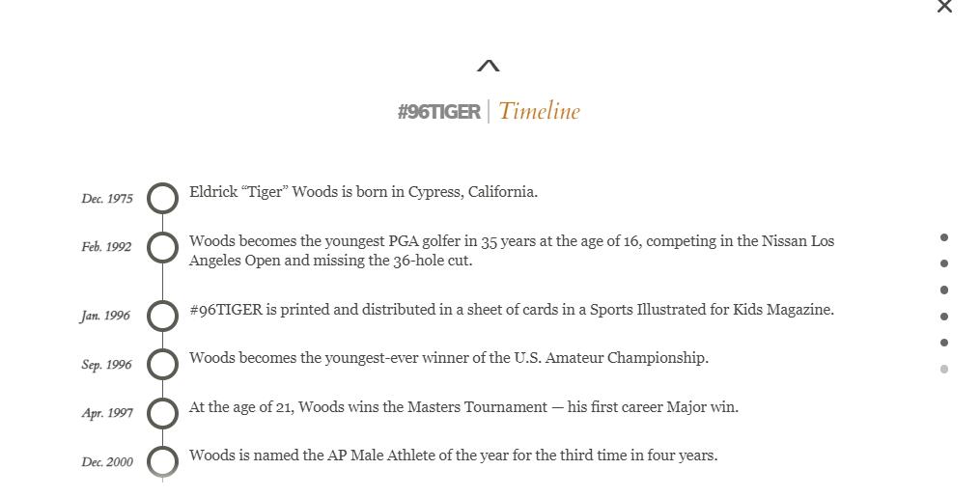Go to the first page navigation dot
This screenshot has height=497, width=980.
coord(944,237)
